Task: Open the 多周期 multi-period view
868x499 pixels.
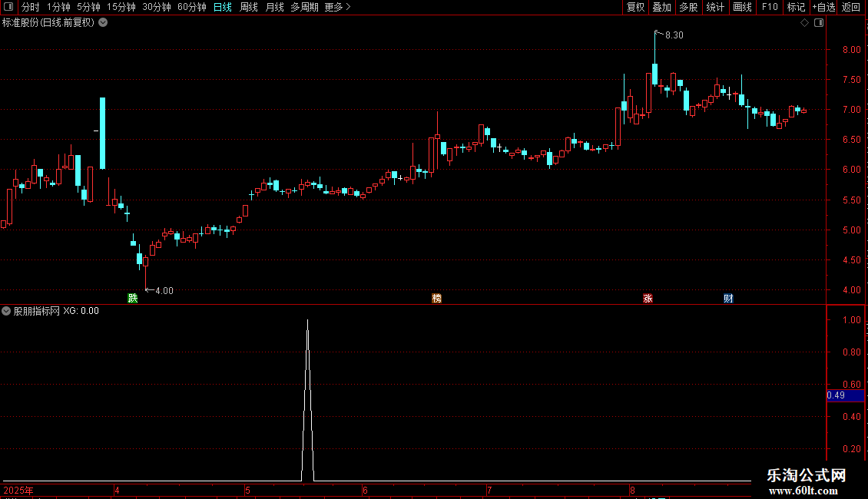Action: tap(304, 7)
